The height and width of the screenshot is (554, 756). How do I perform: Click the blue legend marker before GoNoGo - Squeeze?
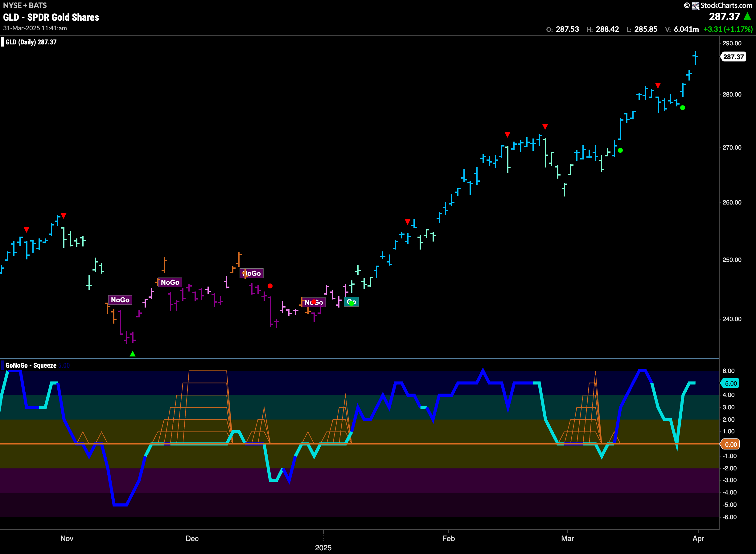click(3, 365)
